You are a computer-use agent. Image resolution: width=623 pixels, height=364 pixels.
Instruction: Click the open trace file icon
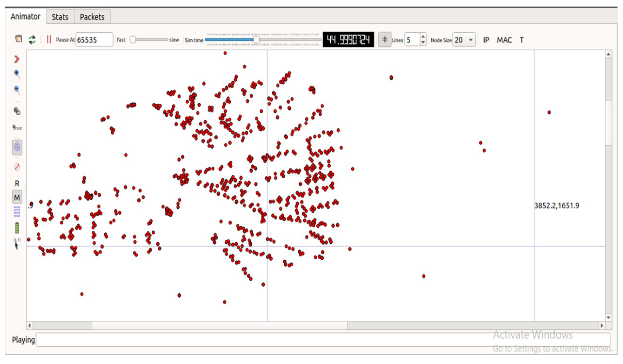[19, 39]
